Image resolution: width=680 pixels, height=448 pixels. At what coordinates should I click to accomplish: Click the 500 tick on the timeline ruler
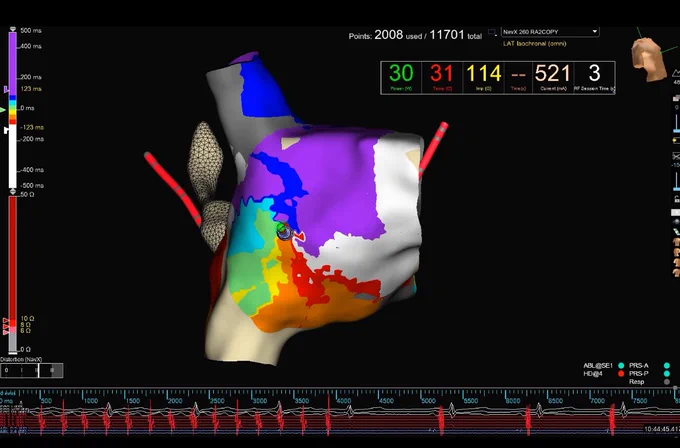46,401
